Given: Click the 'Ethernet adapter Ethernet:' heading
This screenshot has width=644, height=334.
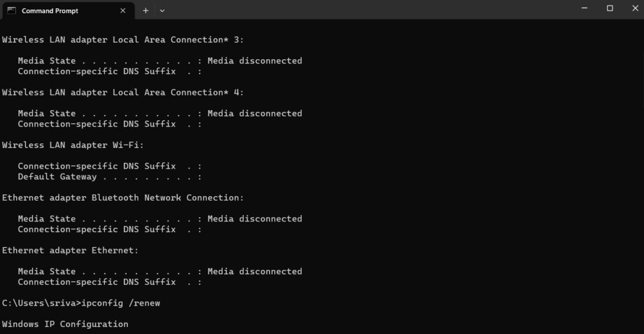Looking at the screenshot, I should click(70, 250).
